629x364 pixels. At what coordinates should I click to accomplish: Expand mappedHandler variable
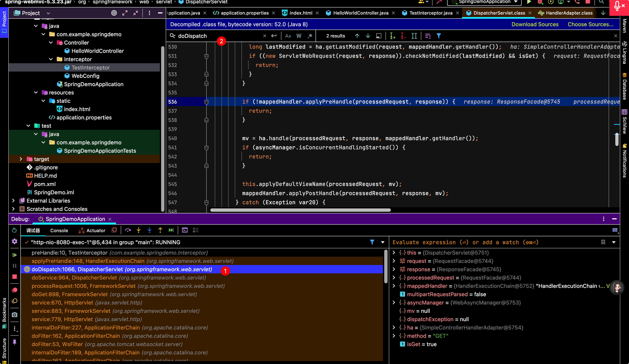[x=394, y=286]
